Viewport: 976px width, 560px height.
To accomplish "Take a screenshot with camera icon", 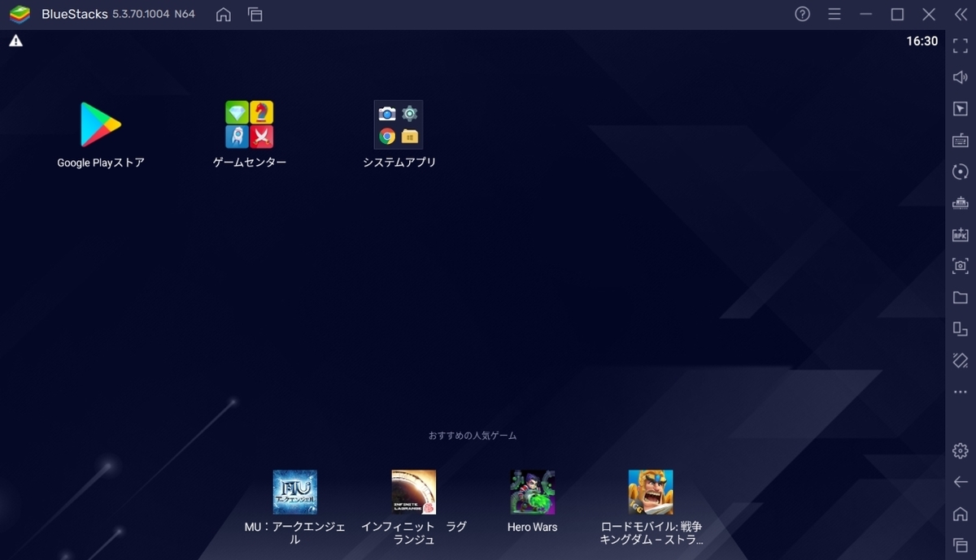I will [961, 266].
